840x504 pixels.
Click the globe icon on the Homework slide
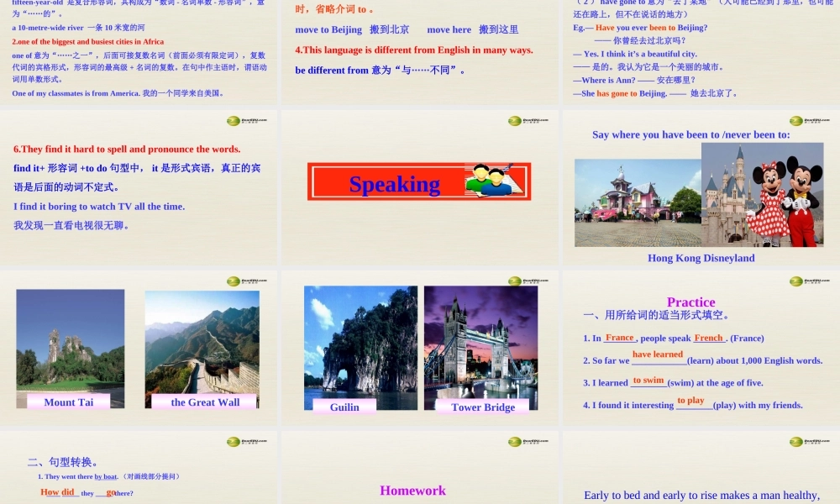point(516,440)
